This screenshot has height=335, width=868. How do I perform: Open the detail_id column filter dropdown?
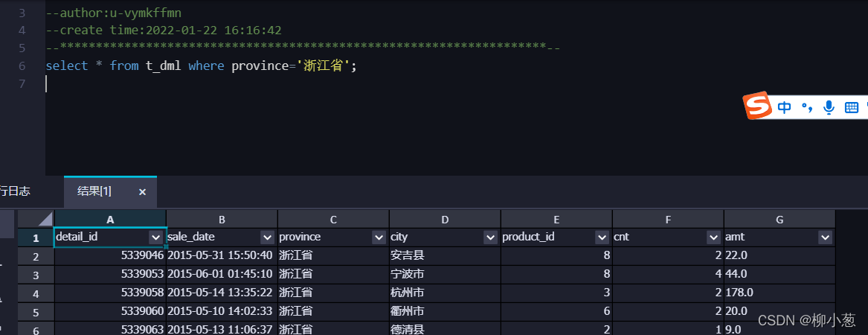point(156,237)
